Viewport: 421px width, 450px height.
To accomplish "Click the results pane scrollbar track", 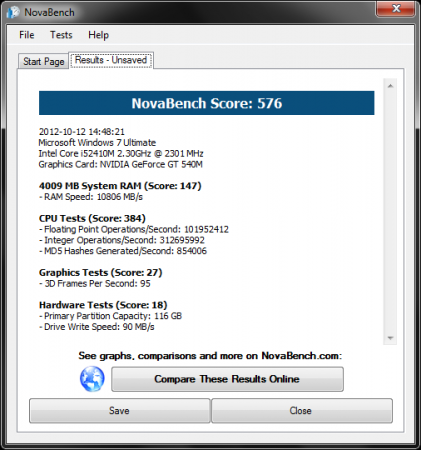I will (x=390, y=212).
